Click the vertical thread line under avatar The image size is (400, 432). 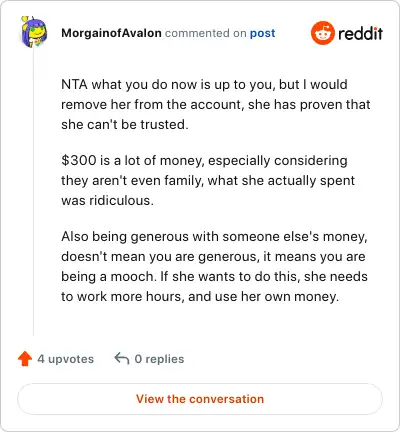(x=34, y=192)
